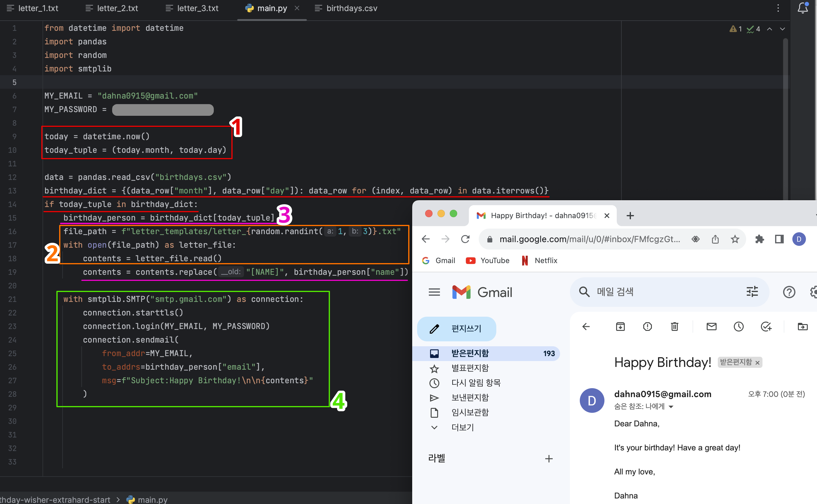Click sender address dahna0915@gmail.com
Image resolution: width=817 pixels, height=504 pixels.
click(x=662, y=394)
